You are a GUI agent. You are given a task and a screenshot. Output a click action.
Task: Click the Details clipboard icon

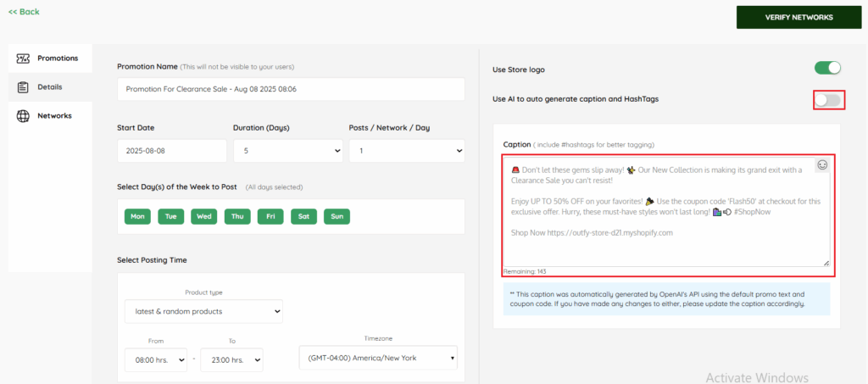23,87
